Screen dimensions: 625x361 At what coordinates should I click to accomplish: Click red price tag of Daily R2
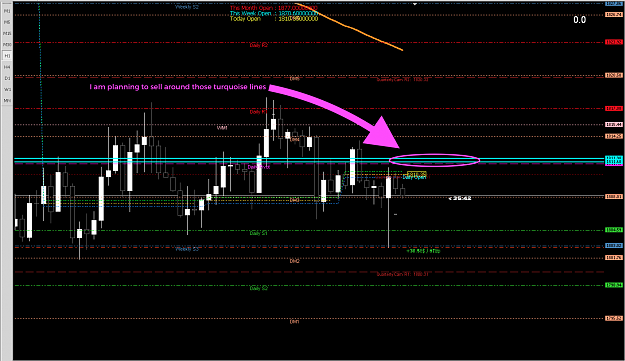(614, 42)
